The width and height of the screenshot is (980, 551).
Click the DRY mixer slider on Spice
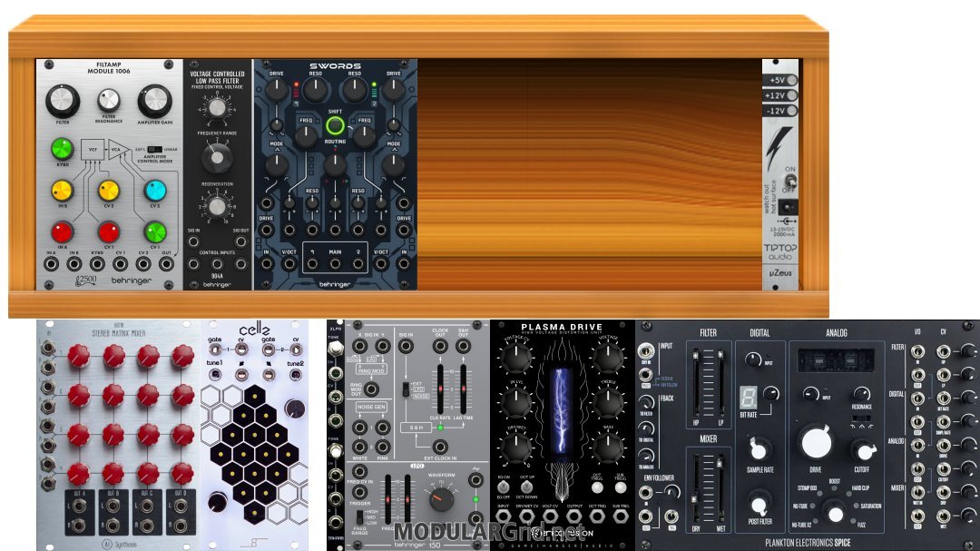pos(696,488)
